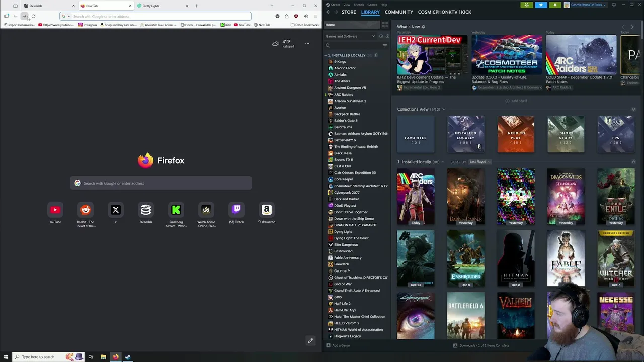This screenshot has width=644, height=362.
Task: Open the View menu in Steam
Action: click(x=347, y=5)
